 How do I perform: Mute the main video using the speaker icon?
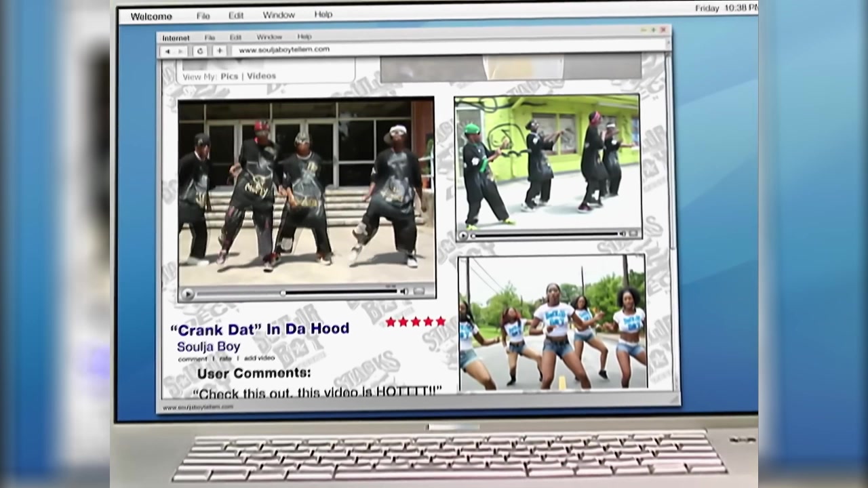[x=403, y=292]
